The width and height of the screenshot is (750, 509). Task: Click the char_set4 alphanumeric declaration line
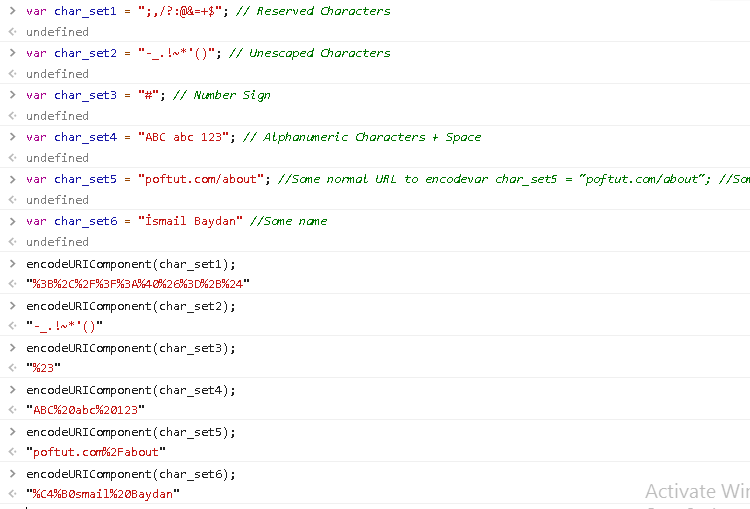(254, 137)
